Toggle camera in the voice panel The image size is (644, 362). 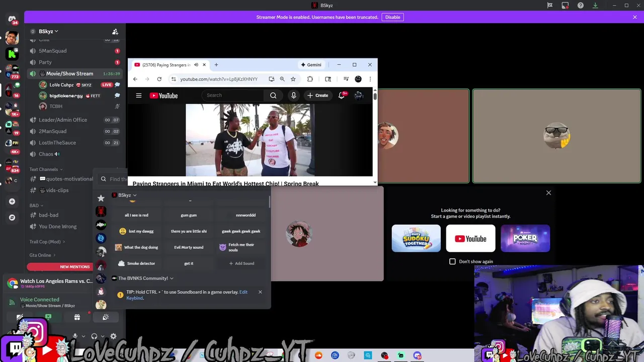pos(20,317)
